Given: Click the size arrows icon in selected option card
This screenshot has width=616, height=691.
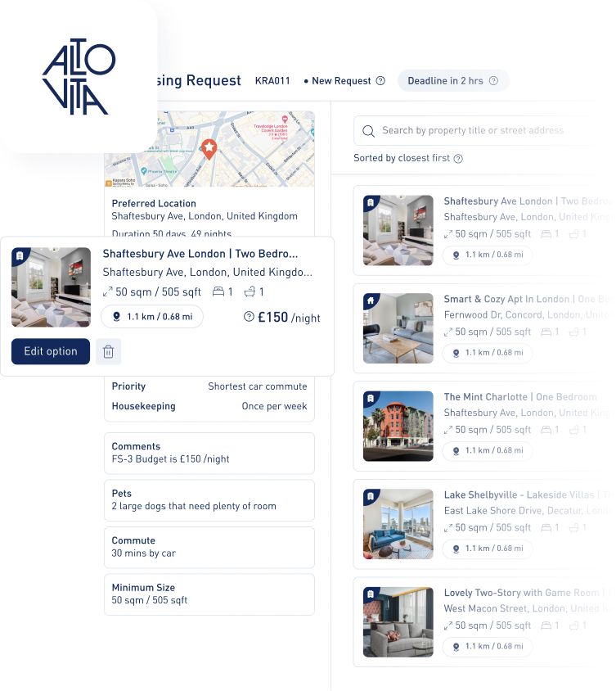Looking at the screenshot, I should [x=107, y=291].
